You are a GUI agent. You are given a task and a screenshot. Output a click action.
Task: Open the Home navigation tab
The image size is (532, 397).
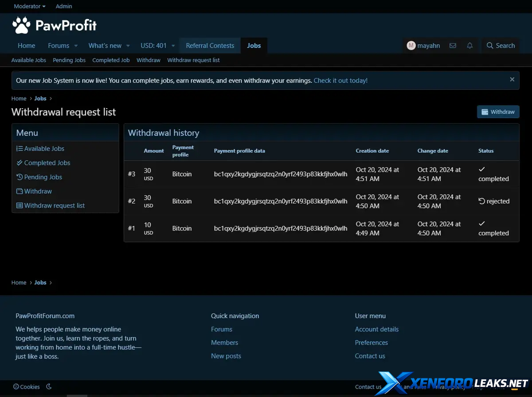pos(27,46)
